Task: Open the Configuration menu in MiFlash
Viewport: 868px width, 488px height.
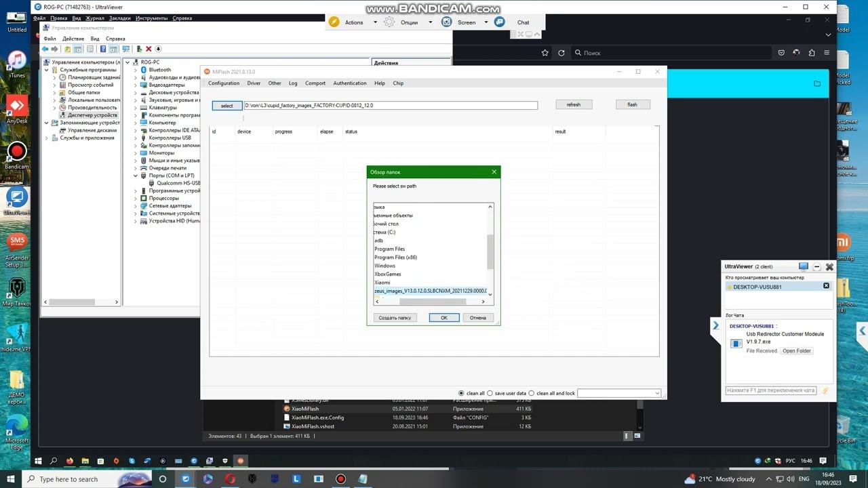Action: 224,83
